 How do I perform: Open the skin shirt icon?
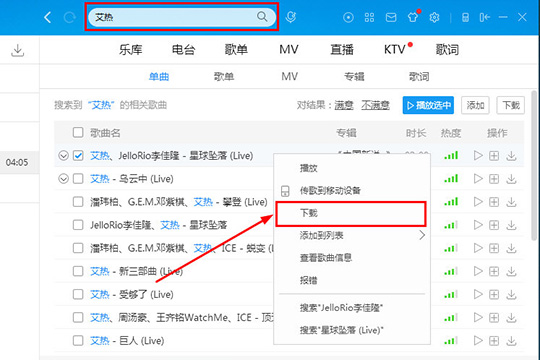click(413, 17)
